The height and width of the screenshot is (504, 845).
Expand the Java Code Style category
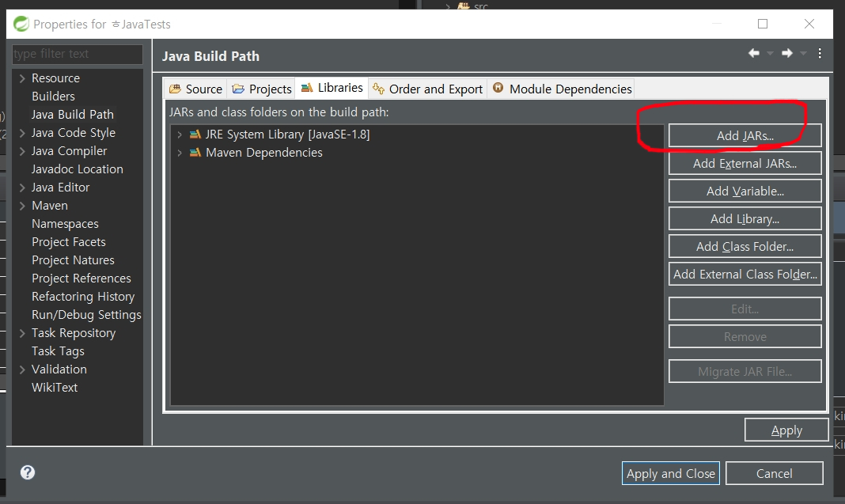point(22,133)
